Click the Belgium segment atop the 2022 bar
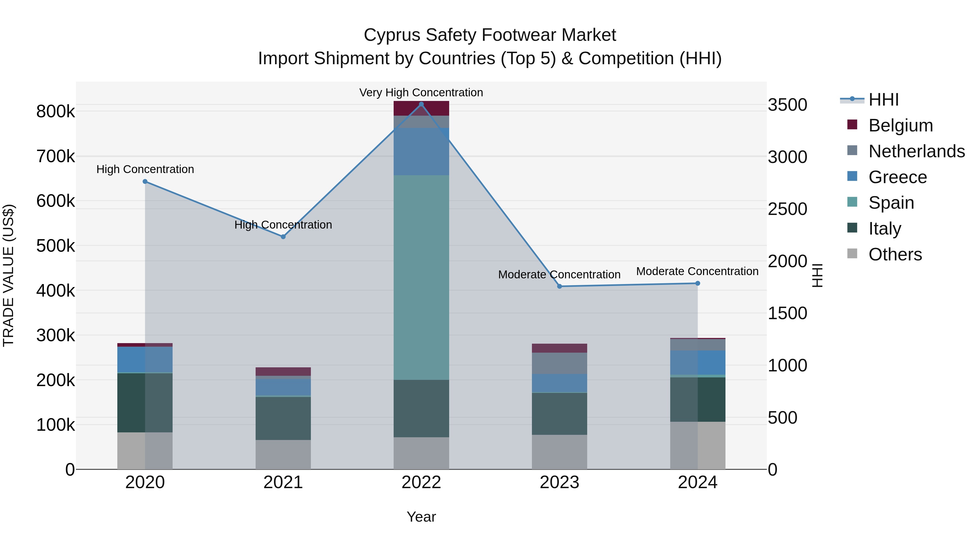This screenshot has height=551, width=980. click(x=421, y=108)
